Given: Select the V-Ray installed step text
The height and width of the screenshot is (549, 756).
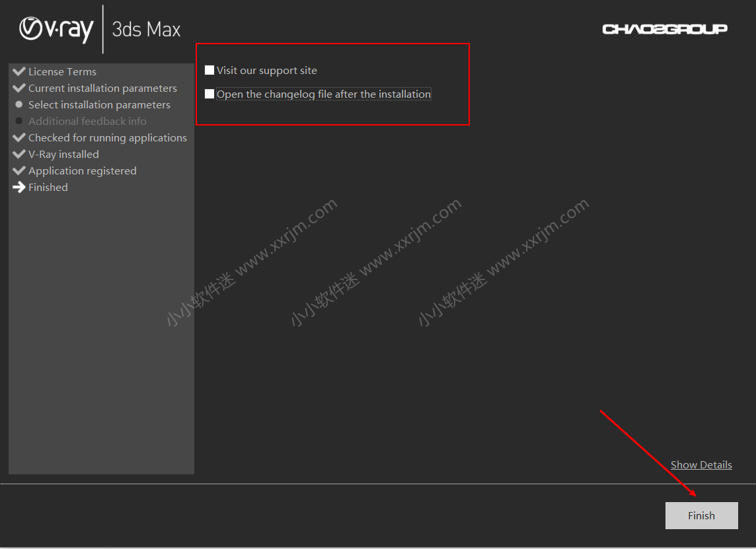Looking at the screenshot, I should [x=63, y=154].
